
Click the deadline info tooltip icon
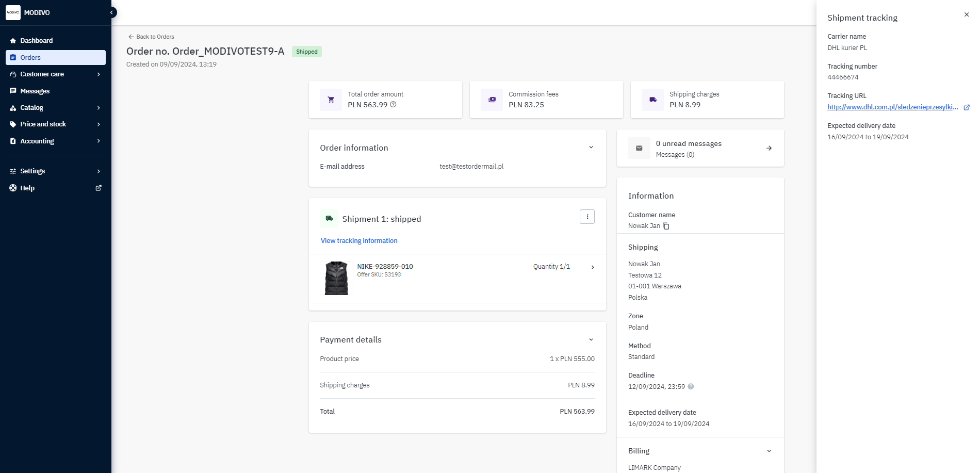click(691, 386)
